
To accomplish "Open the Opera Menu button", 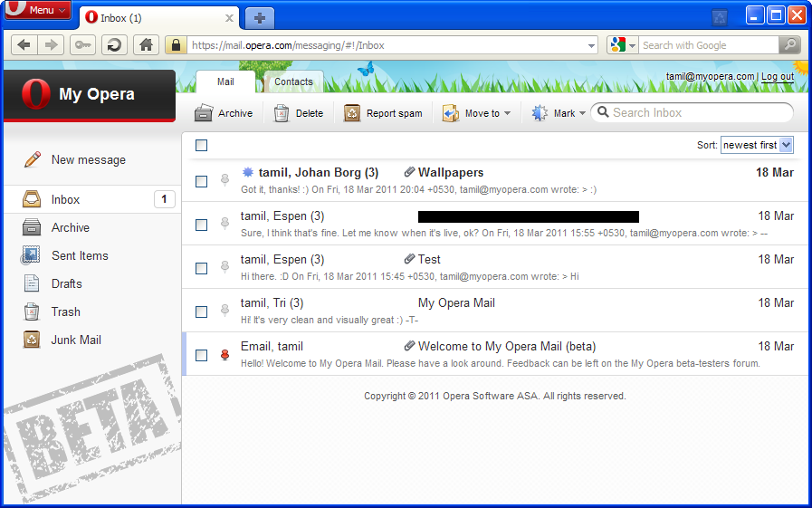I will [x=37, y=10].
